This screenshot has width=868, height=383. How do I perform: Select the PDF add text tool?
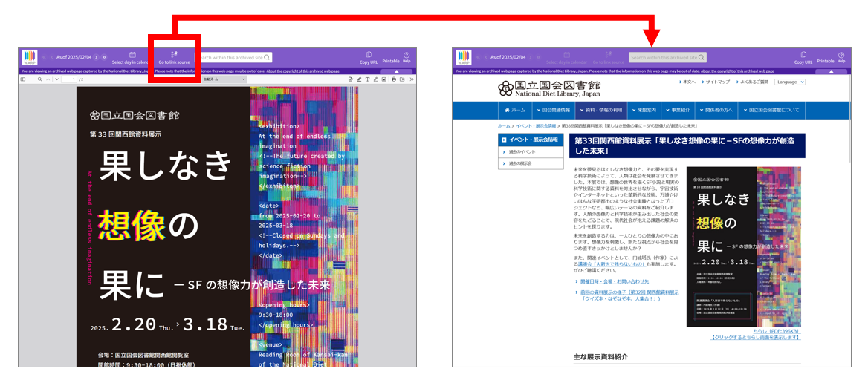[368, 79]
